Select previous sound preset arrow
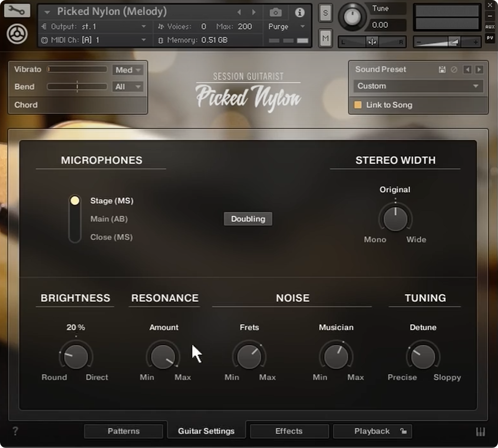The width and height of the screenshot is (498, 448). pos(467,69)
